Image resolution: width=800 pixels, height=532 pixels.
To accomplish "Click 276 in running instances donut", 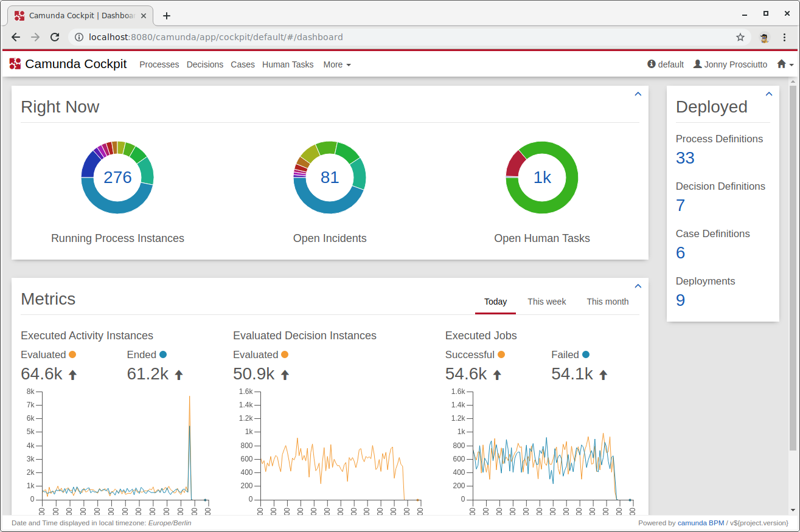I will pos(117,177).
